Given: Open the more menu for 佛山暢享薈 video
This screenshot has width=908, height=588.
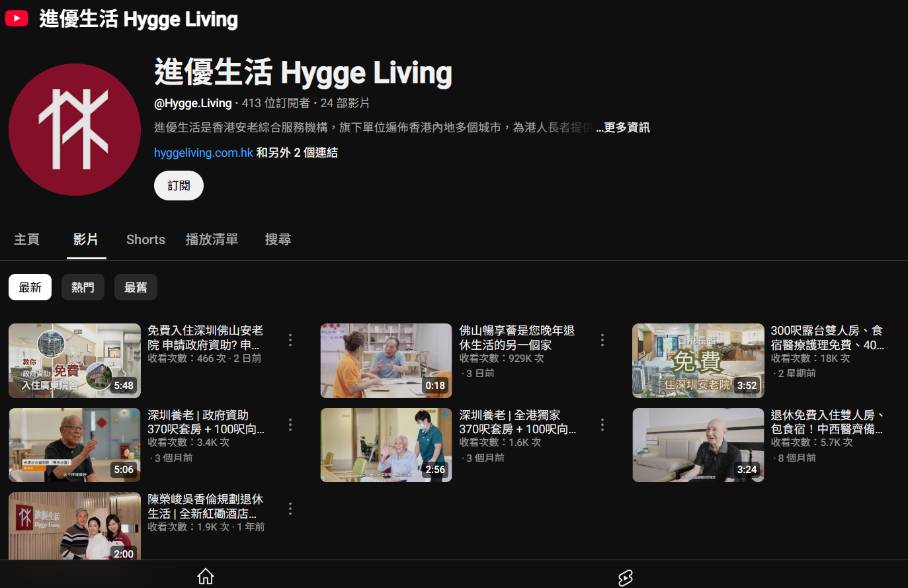Looking at the screenshot, I should [602, 340].
